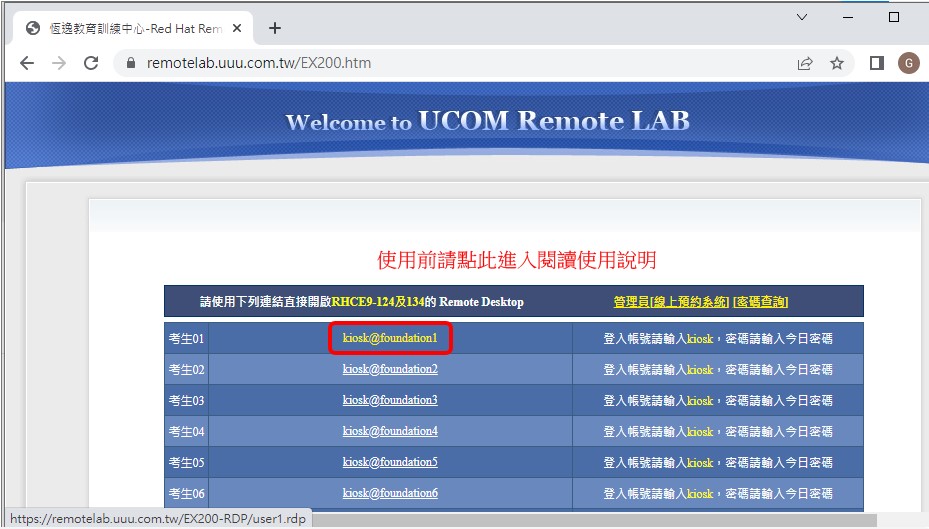Click the 考生04 row label

click(186, 431)
